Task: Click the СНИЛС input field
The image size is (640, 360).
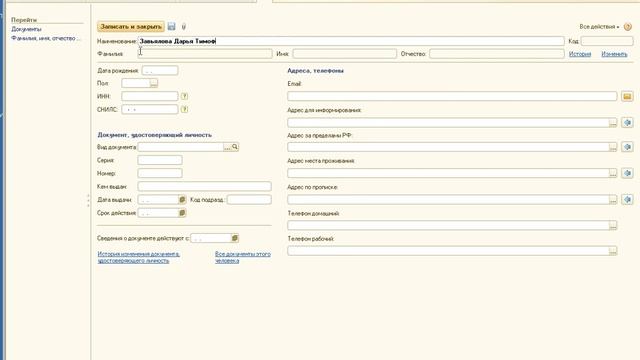Action: pyautogui.click(x=150, y=109)
